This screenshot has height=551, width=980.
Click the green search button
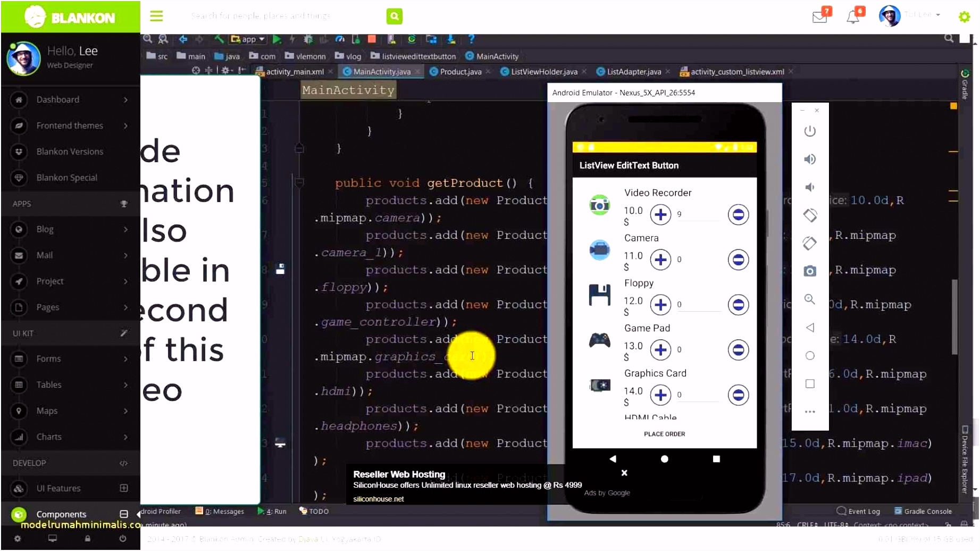click(x=394, y=16)
